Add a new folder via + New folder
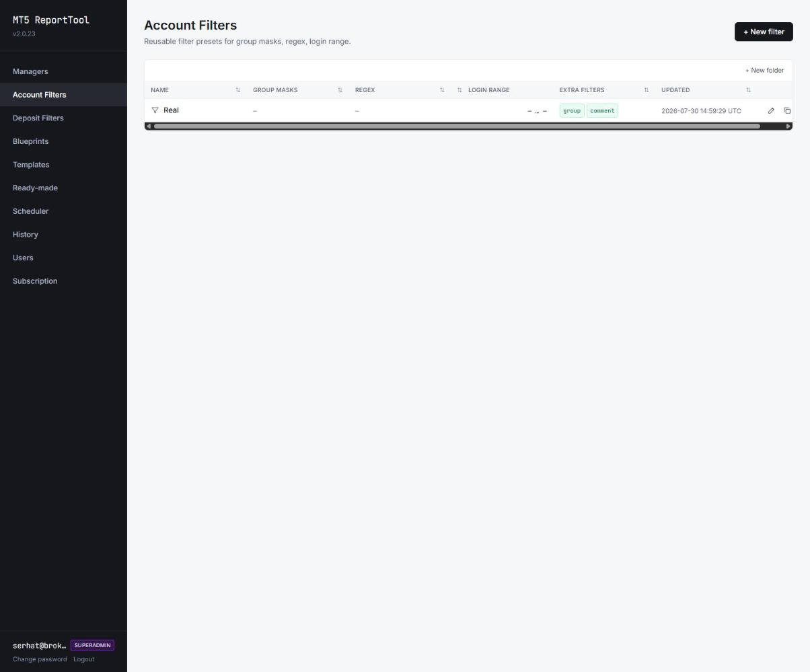The image size is (810, 672). point(764,70)
